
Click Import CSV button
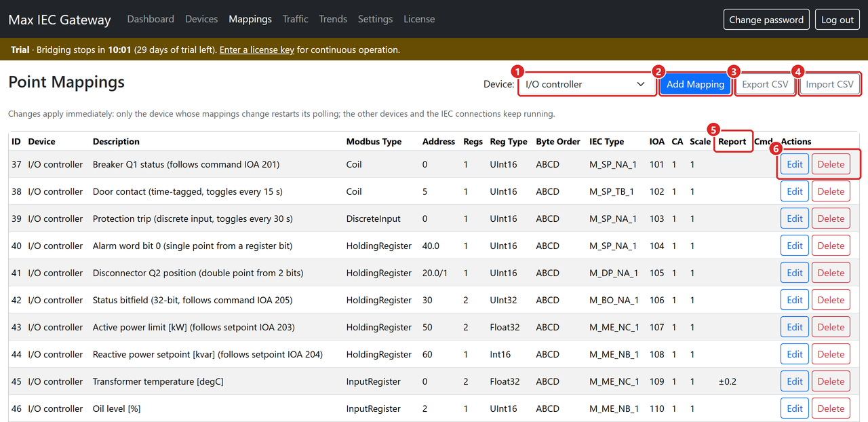pos(829,84)
